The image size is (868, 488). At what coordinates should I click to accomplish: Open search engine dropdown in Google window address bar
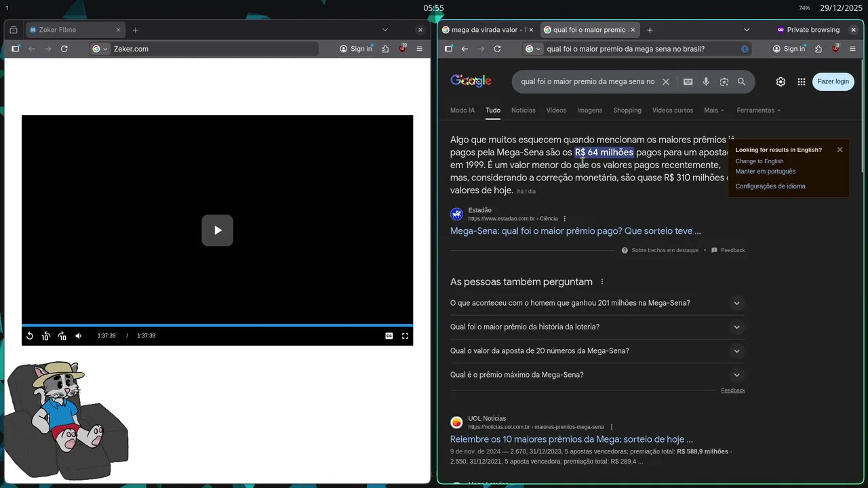(534, 49)
